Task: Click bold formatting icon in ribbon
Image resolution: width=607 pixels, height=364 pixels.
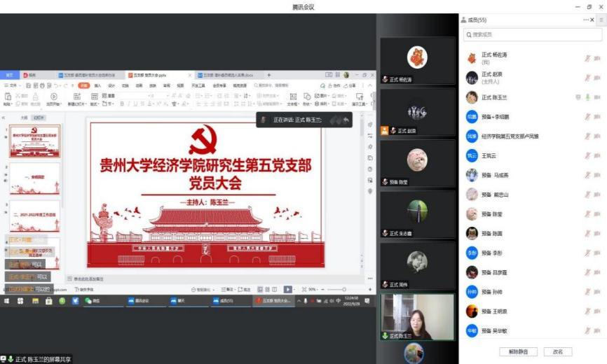Action: [x=122, y=104]
